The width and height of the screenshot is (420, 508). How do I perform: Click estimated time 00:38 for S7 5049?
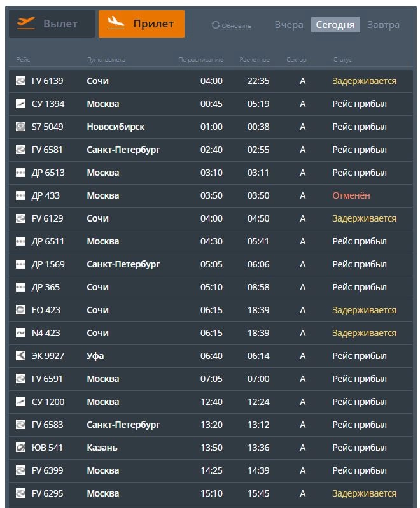(258, 127)
